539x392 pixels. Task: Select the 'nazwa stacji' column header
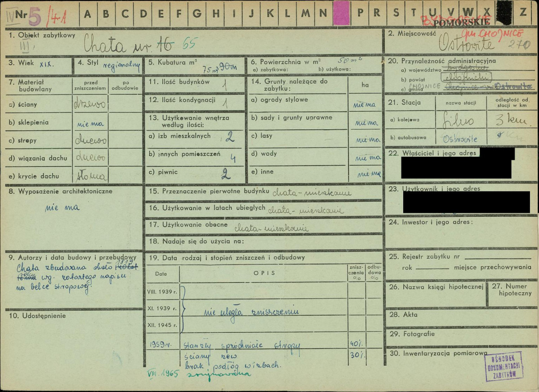461,103
